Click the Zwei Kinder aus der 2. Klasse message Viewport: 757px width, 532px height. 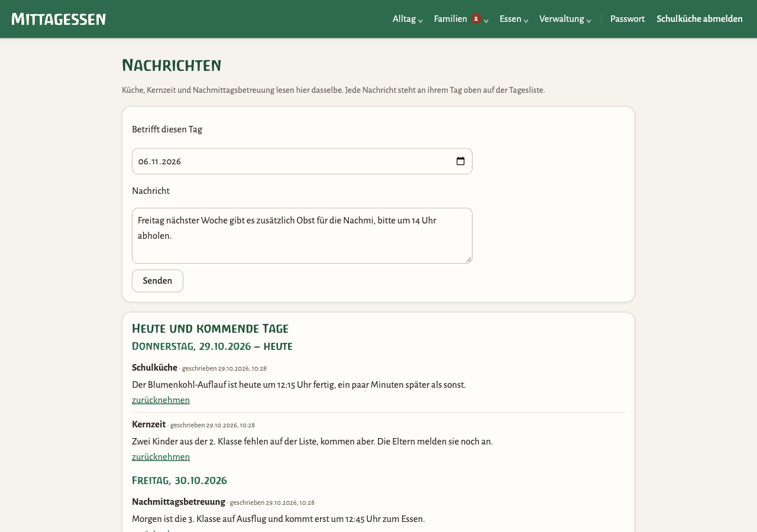[312, 442]
